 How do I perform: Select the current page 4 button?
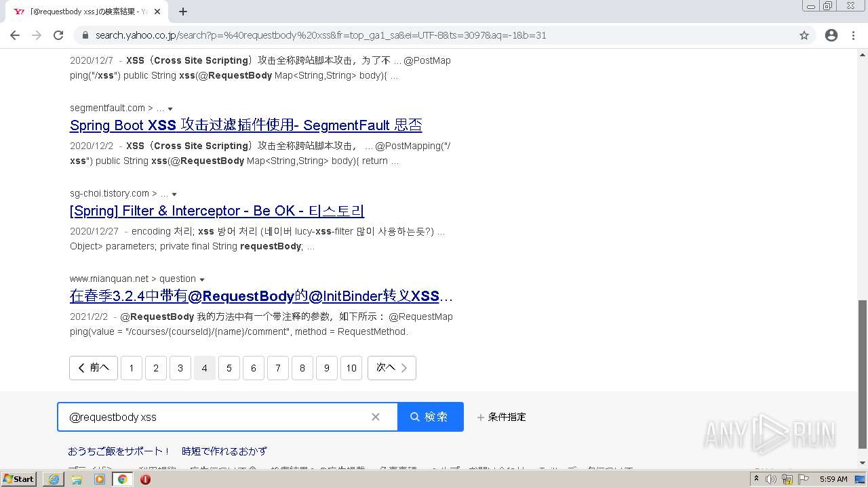(205, 368)
